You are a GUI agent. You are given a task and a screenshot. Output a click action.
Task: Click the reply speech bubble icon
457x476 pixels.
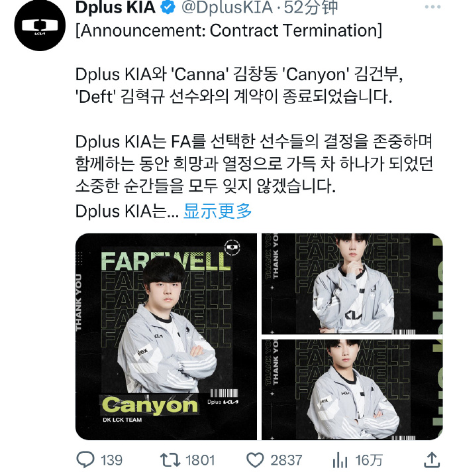85,460
